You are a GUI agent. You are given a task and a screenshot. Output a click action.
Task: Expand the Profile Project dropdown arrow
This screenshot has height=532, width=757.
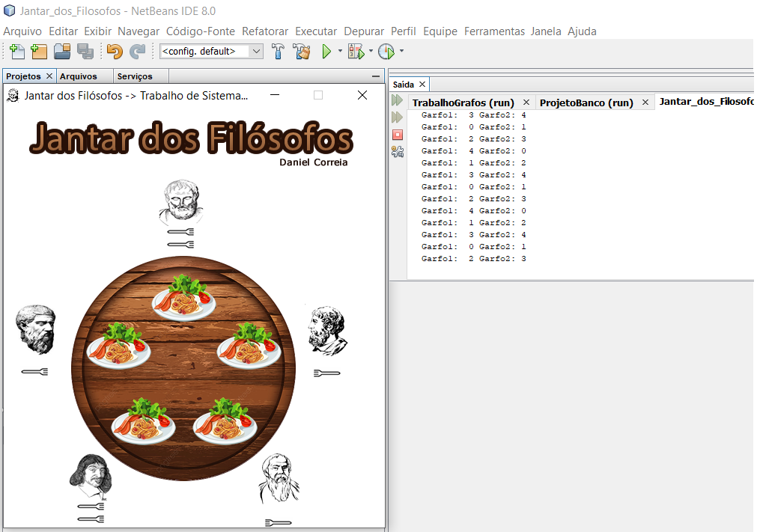(401, 51)
